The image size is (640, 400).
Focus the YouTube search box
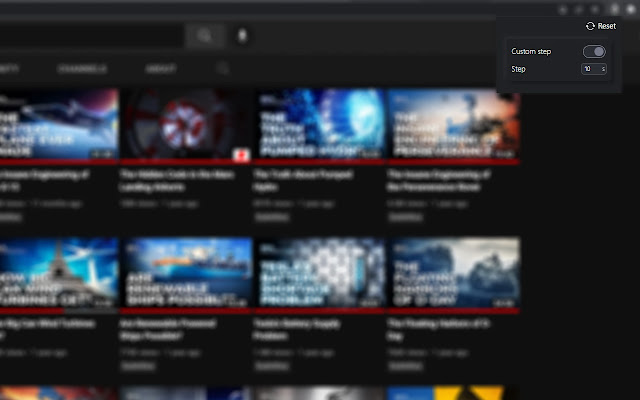[x=92, y=36]
